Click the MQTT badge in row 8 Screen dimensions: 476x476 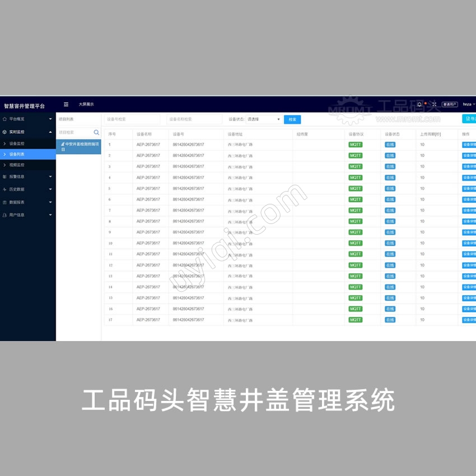(356, 222)
